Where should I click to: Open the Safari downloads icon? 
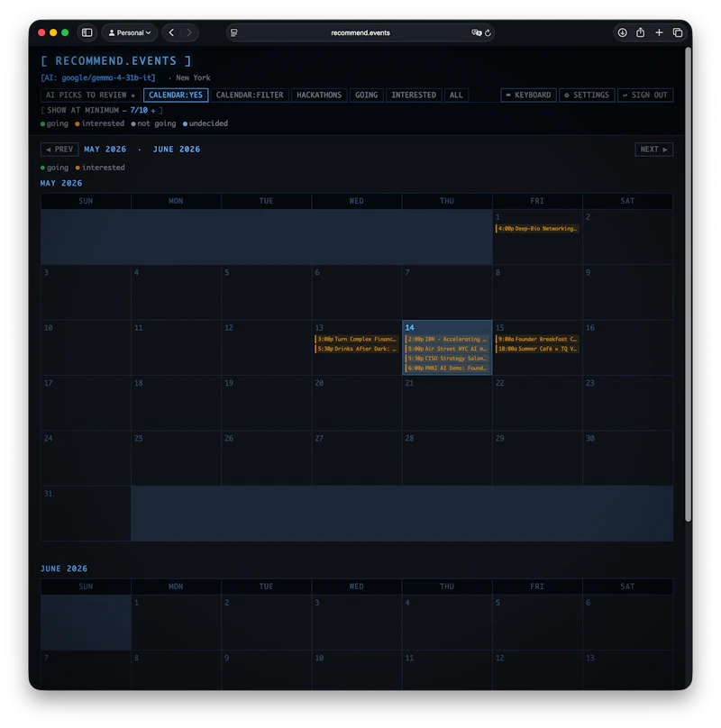(622, 32)
